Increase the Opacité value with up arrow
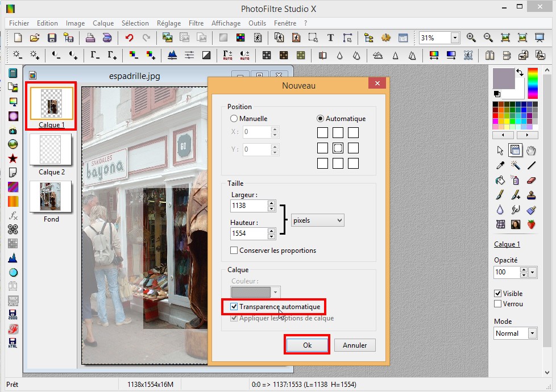 [x=524, y=270]
